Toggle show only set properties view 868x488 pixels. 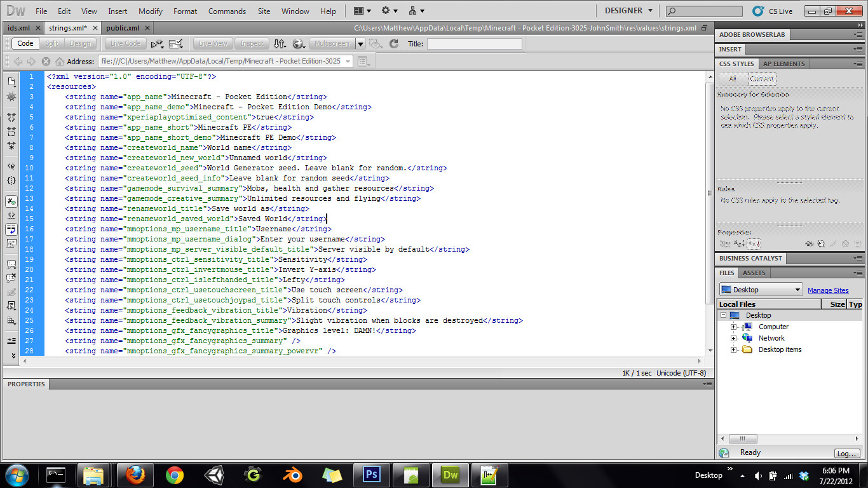point(754,243)
